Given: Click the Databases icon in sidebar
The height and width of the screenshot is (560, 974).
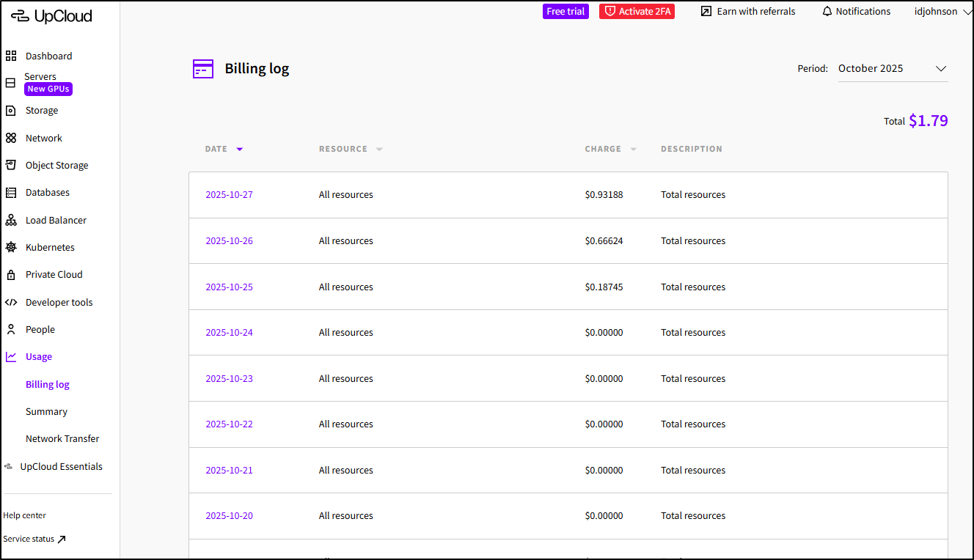Looking at the screenshot, I should (x=11, y=193).
